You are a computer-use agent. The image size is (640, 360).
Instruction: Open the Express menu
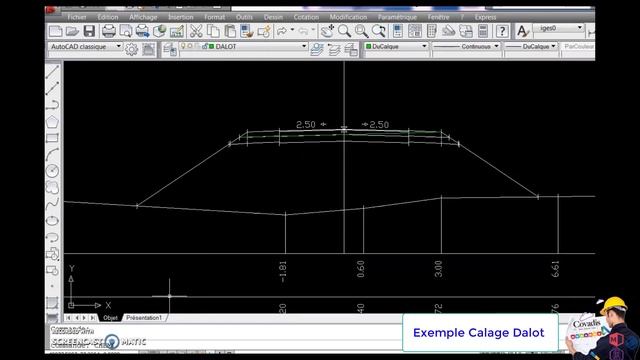[486, 17]
